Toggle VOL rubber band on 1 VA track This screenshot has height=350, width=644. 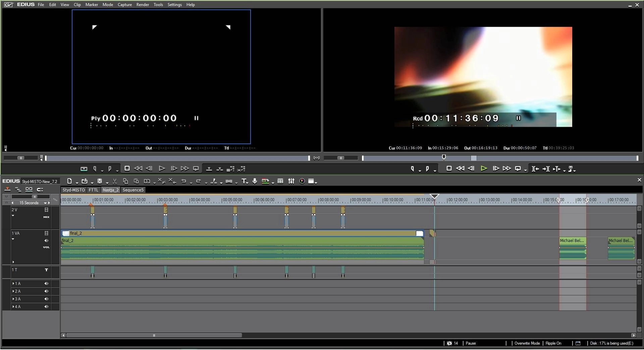click(x=46, y=247)
